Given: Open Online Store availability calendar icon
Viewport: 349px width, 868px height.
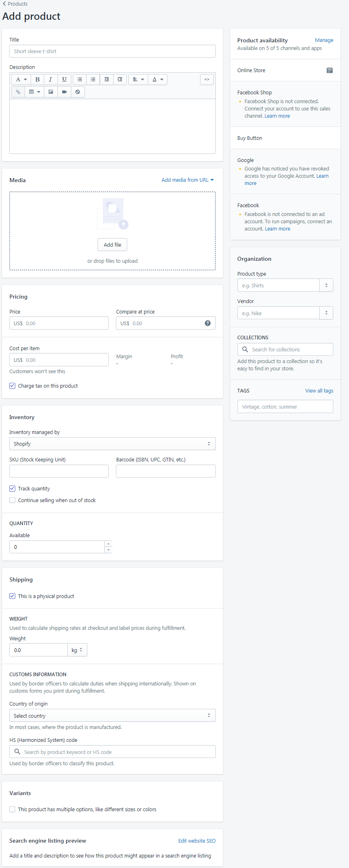Looking at the screenshot, I should tap(330, 70).
